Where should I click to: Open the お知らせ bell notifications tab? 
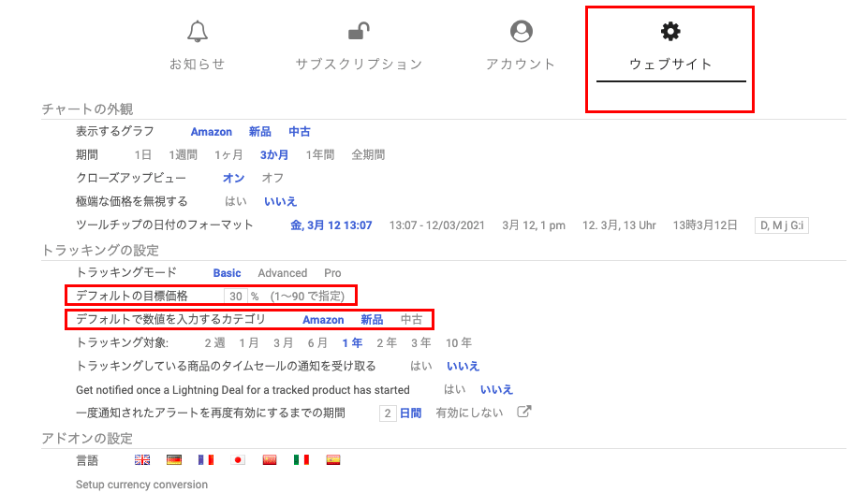197,47
